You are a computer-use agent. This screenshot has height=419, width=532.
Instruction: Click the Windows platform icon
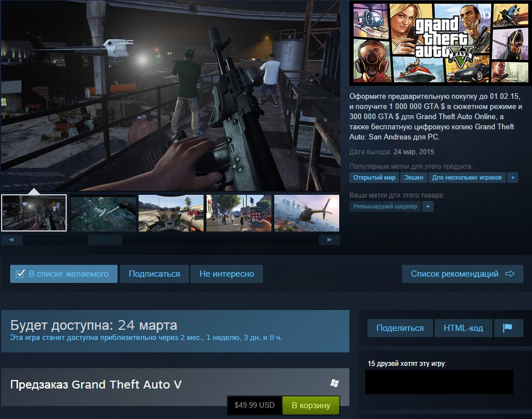[335, 383]
